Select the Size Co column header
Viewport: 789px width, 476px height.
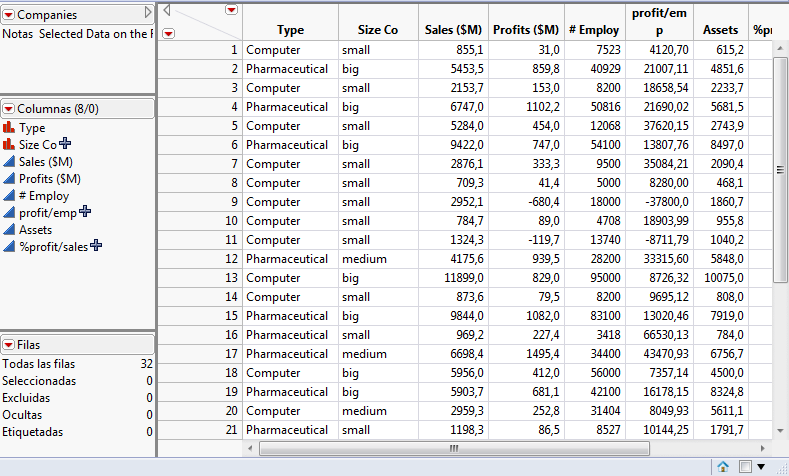click(377, 30)
